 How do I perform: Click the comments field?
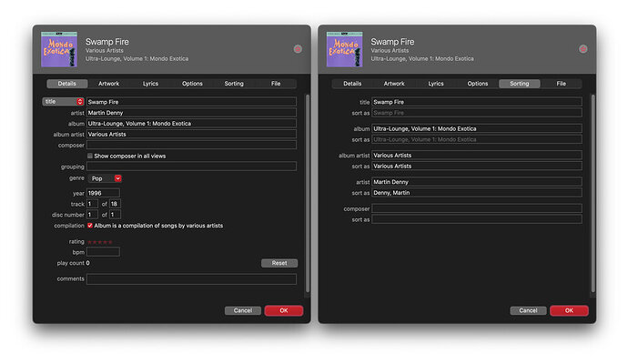point(191,279)
